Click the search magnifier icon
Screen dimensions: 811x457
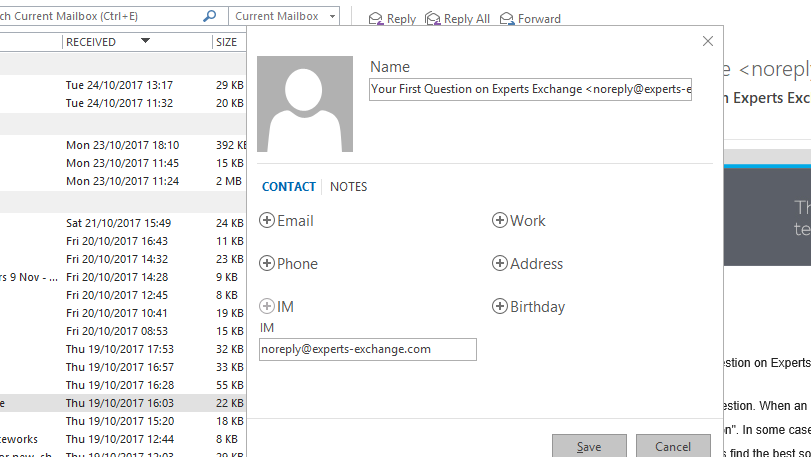(209, 16)
